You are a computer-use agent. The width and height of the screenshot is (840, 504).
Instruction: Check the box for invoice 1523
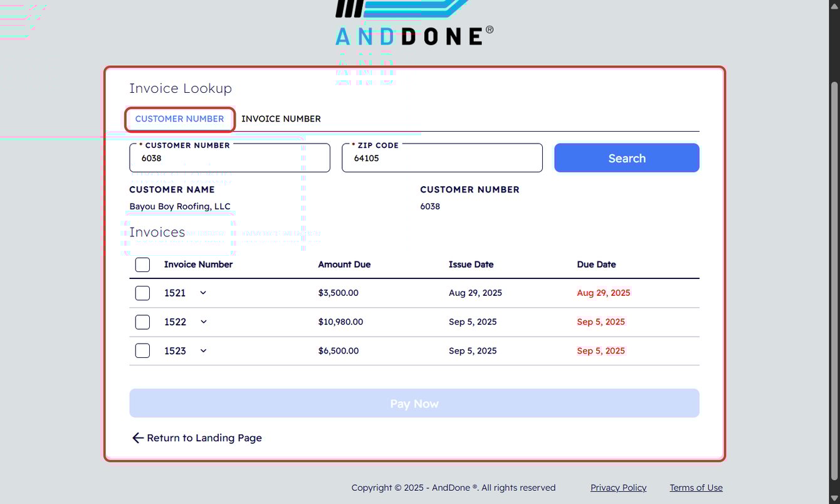(x=142, y=350)
